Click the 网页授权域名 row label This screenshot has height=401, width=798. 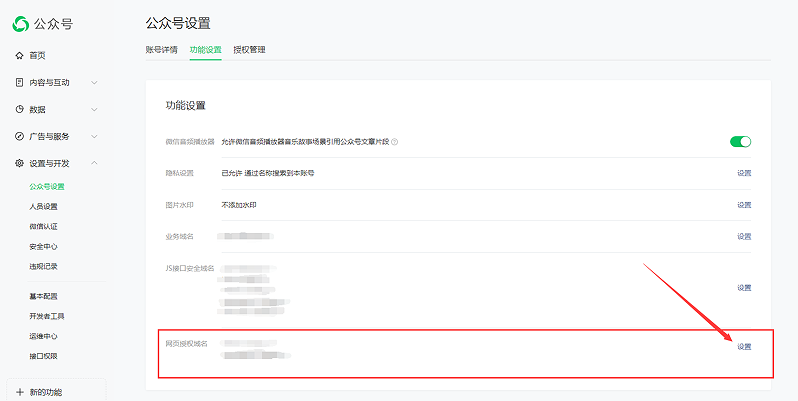tap(187, 344)
